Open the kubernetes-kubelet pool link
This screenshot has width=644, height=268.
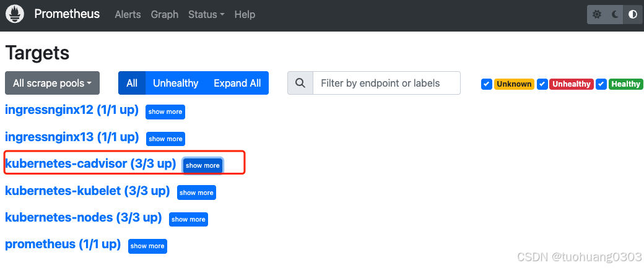click(87, 191)
